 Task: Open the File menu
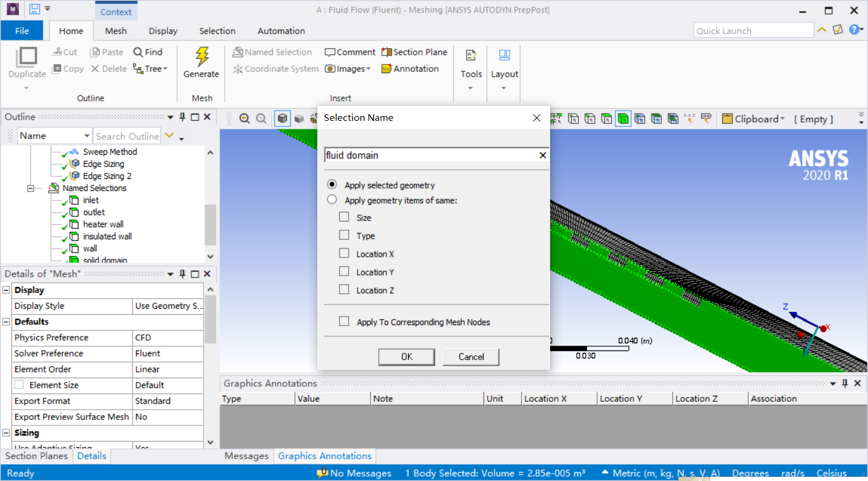(x=22, y=31)
